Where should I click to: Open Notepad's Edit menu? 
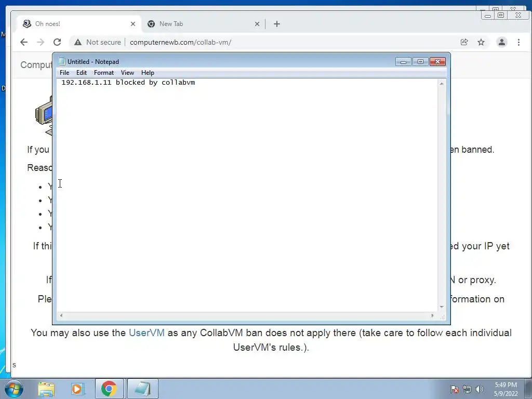coord(82,73)
